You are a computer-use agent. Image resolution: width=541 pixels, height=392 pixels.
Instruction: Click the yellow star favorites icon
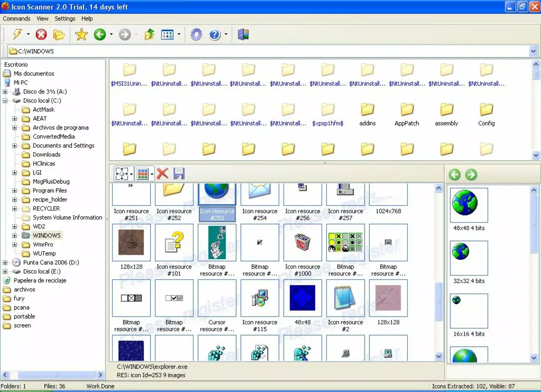coord(81,34)
